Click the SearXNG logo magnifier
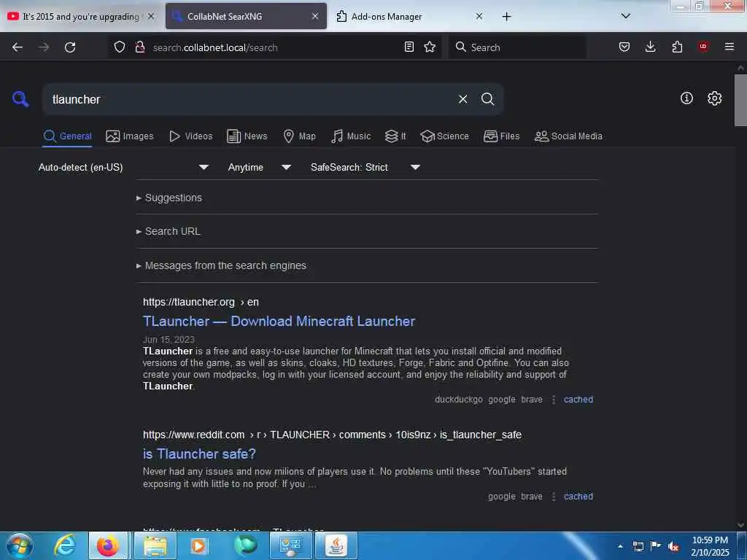Screen dimensions: 747x560 (20, 99)
